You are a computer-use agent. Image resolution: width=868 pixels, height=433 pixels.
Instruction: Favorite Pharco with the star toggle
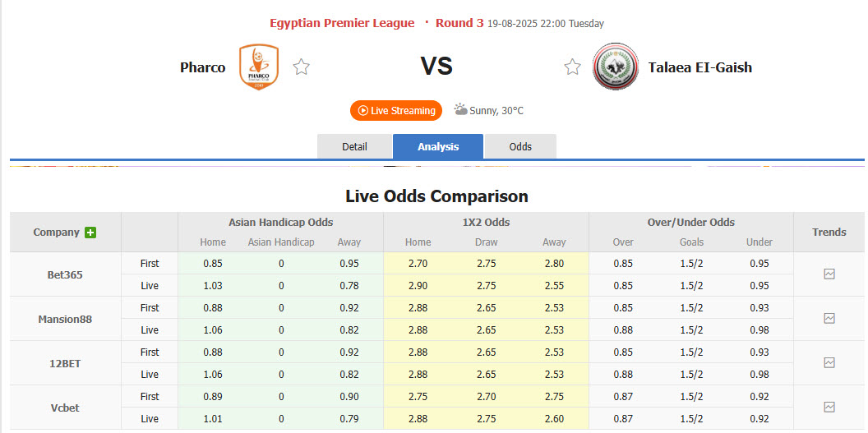(302, 67)
